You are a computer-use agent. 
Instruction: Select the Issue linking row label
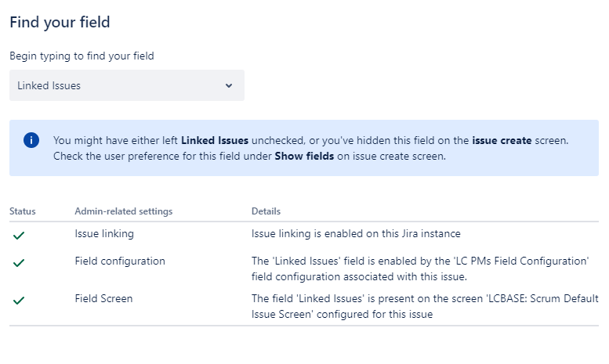(104, 233)
